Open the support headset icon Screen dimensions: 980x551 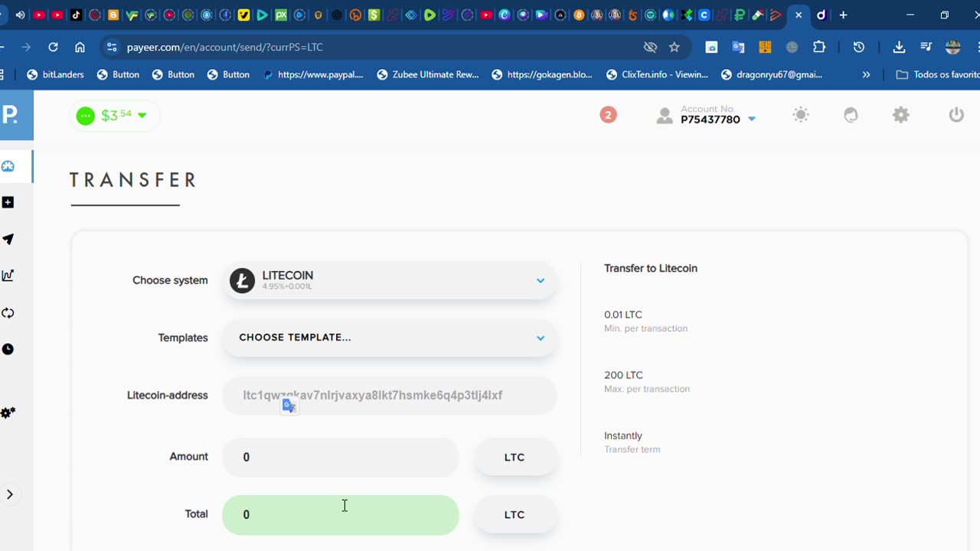tap(851, 115)
